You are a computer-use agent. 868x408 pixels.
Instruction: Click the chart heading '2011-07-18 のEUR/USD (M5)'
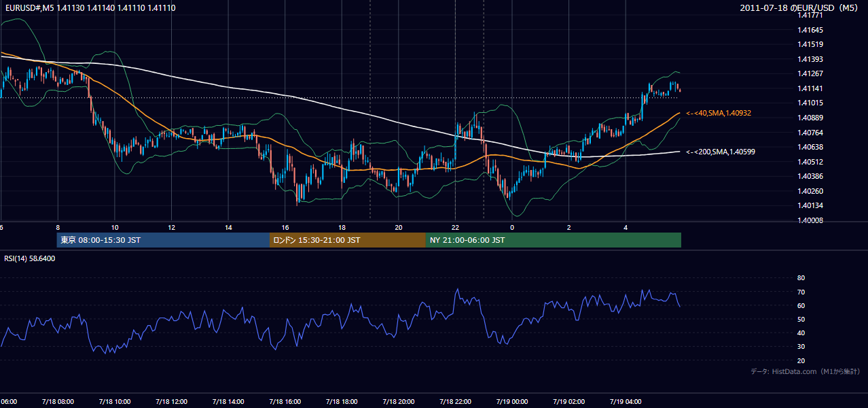coord(800,7)
